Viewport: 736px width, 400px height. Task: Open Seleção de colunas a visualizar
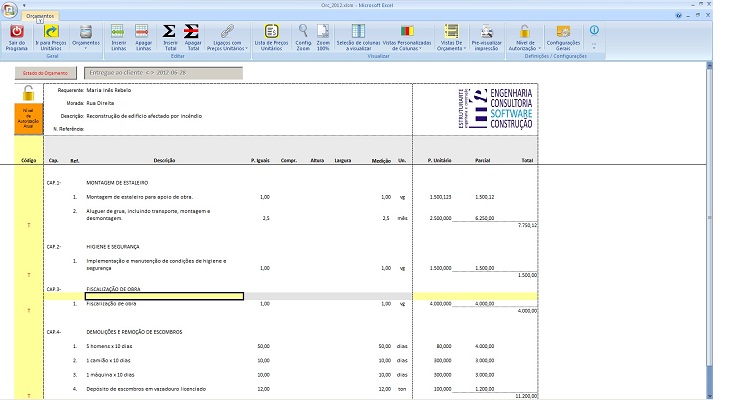pyautogui.click(x=358, y=32)
